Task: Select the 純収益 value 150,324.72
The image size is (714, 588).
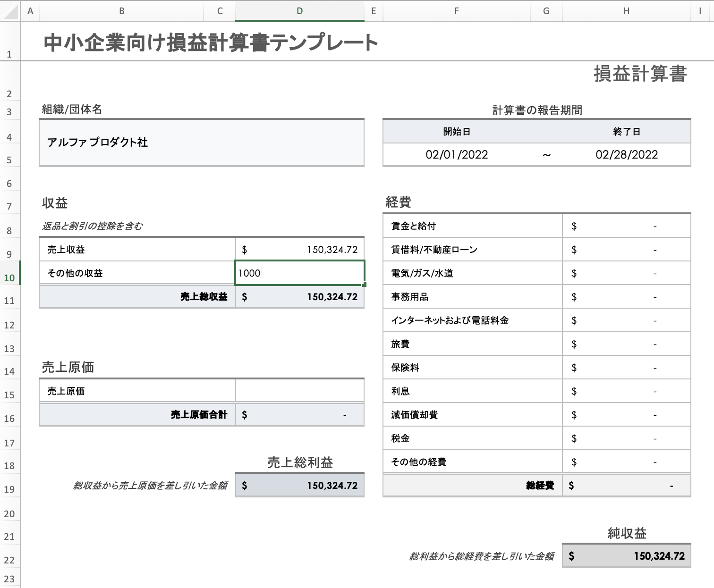Action: tap(627, 556)
